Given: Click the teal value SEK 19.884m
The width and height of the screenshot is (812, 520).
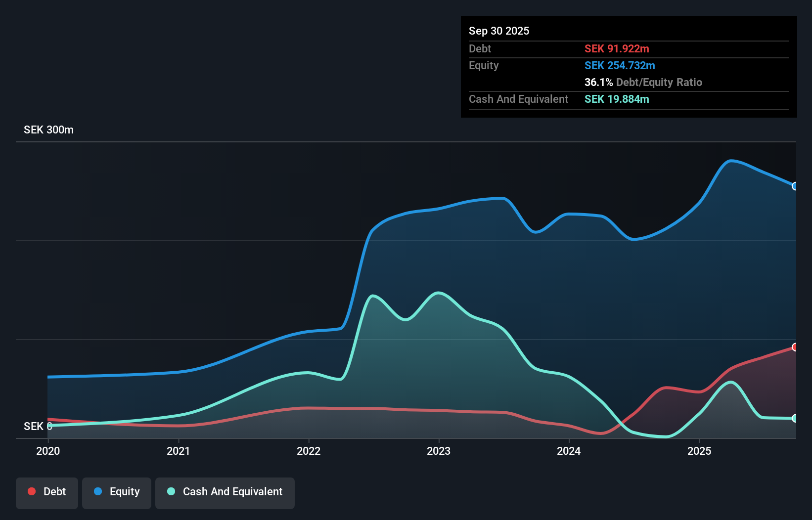Looking at the screenshot, I should (616, 99).
